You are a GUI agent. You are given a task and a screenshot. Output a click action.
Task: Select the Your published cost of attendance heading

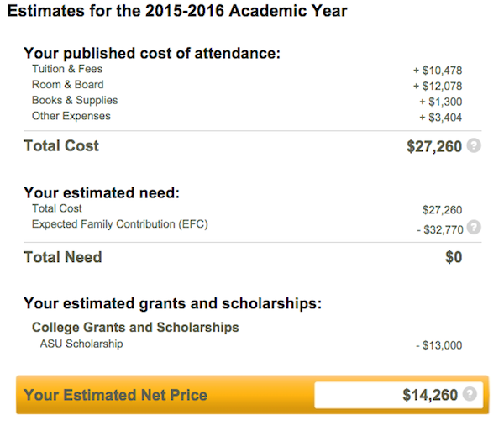[x=152, y=54]
